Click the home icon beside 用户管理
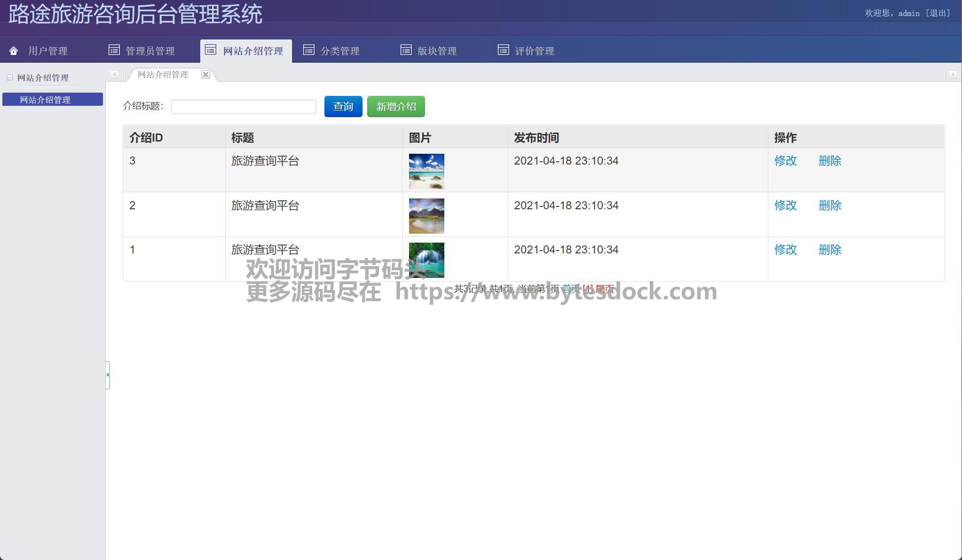The image size is (962, 560). click(14, 51)
